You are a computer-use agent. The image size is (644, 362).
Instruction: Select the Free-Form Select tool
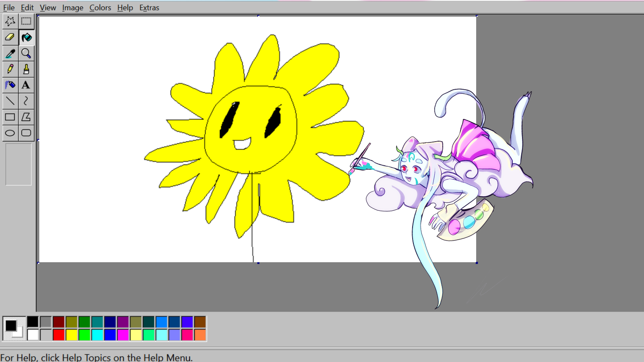pos(10,21)
